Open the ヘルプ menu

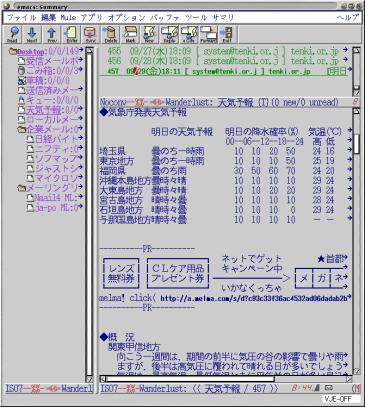(x=347, y=18)
